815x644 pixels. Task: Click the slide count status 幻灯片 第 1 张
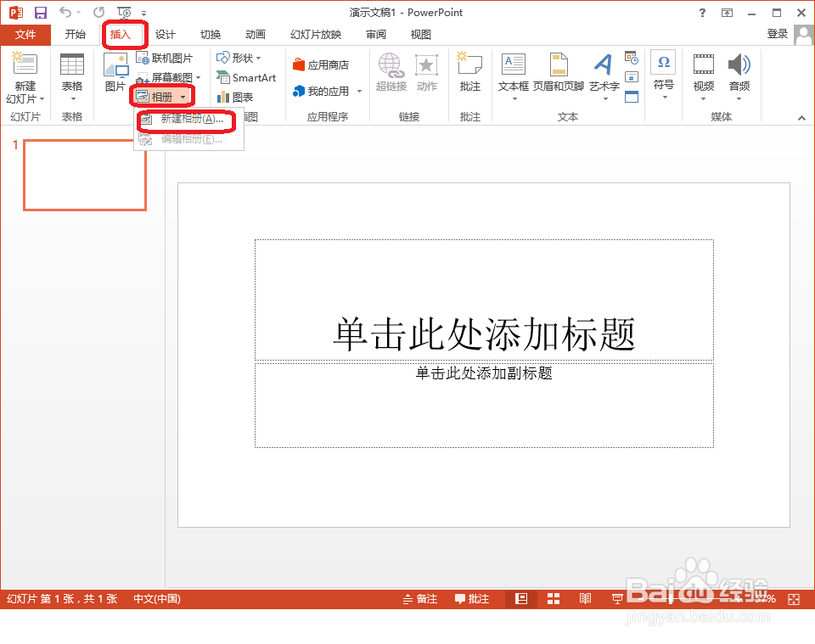coord(62,599)
